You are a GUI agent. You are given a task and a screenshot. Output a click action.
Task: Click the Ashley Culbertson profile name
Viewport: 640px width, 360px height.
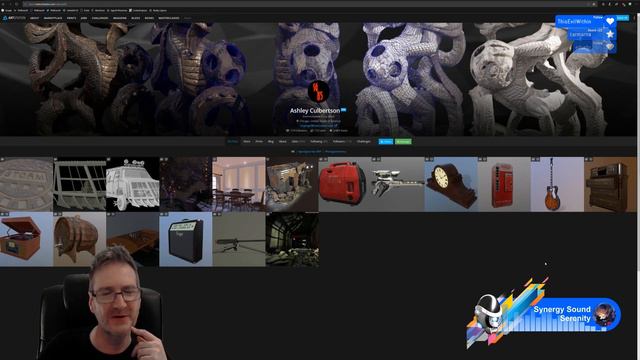click(315, 111)
